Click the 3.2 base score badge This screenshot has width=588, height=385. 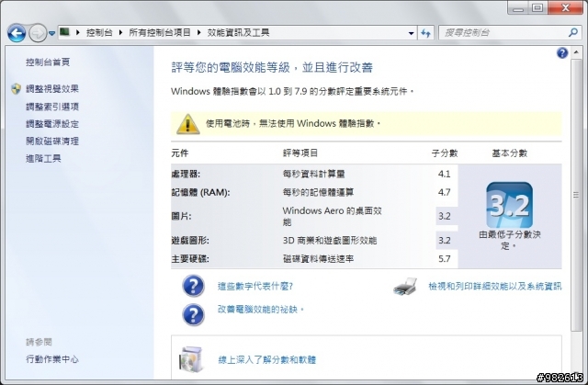click(509, 205)
